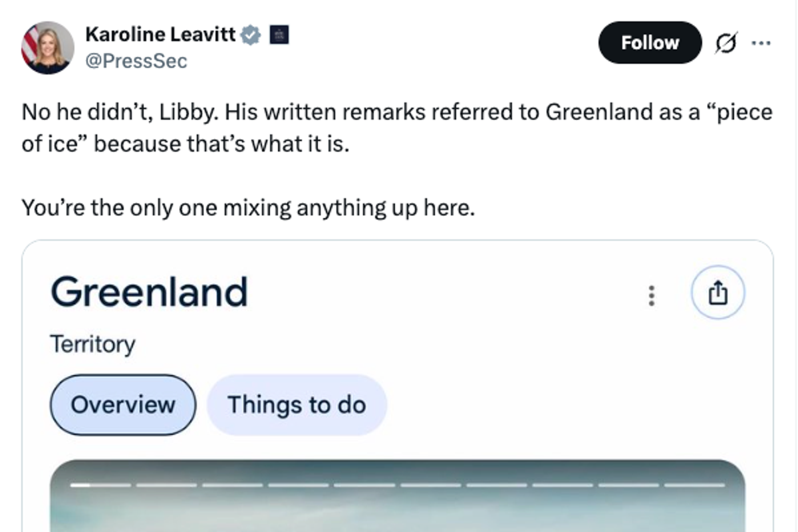Screen dimensions: 798x532
Task: Click the @PressSec handle
Action: click(x=135, y=61)
